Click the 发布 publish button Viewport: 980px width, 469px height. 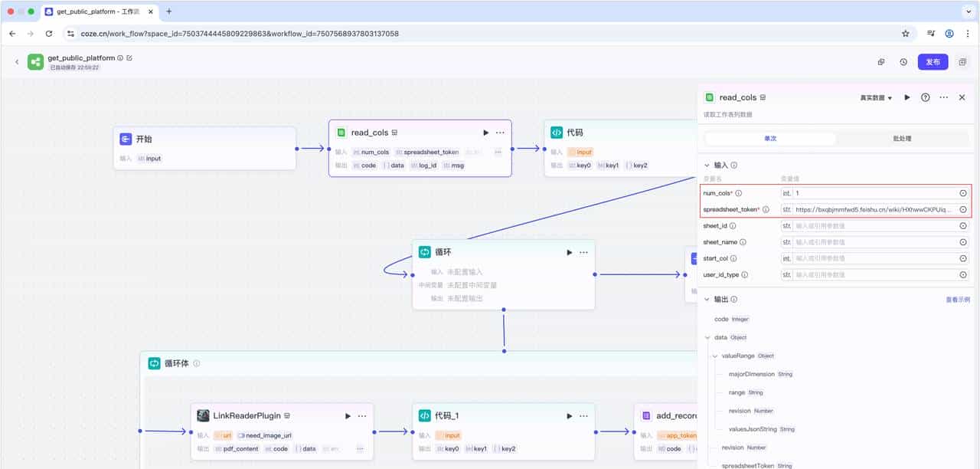pyautogui.click(x=933, y=62)
